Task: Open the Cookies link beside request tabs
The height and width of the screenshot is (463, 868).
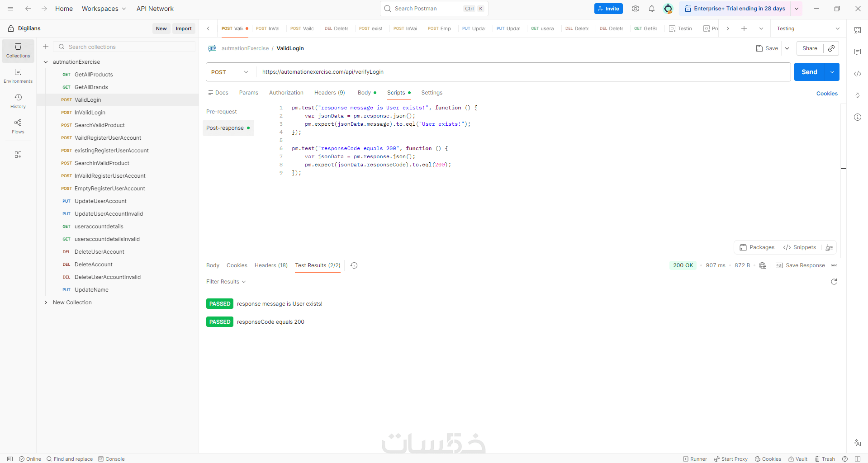Action: pos(827,94)
